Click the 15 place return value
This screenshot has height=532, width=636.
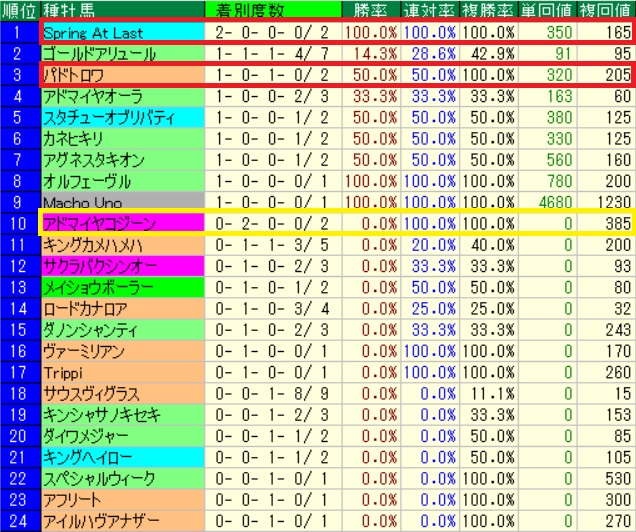623,394
